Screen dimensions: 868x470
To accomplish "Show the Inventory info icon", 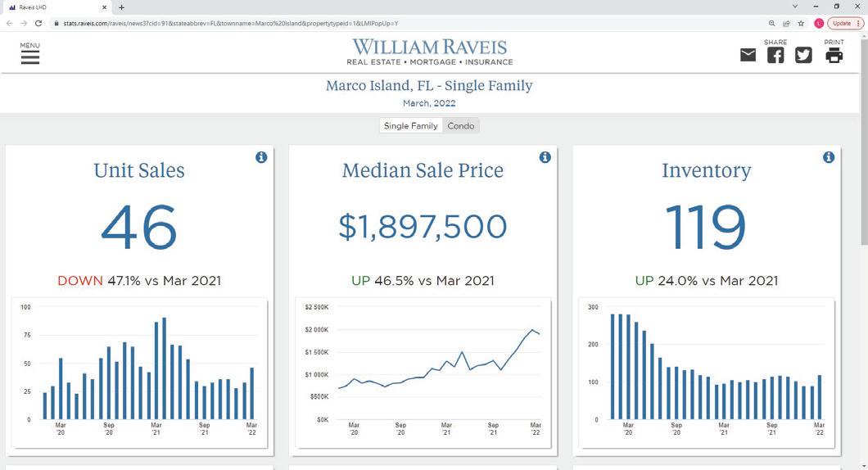I will point(829,157).
